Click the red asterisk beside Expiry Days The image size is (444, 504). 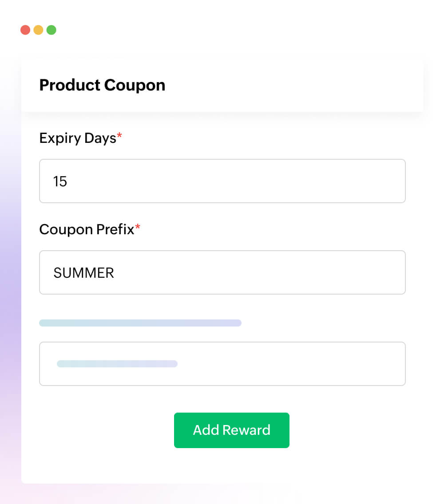tap(119, 136)
